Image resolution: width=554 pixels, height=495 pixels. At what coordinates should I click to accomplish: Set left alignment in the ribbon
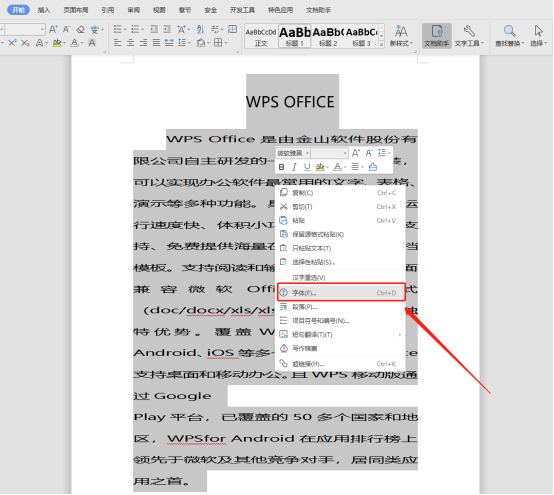point(117,43)
